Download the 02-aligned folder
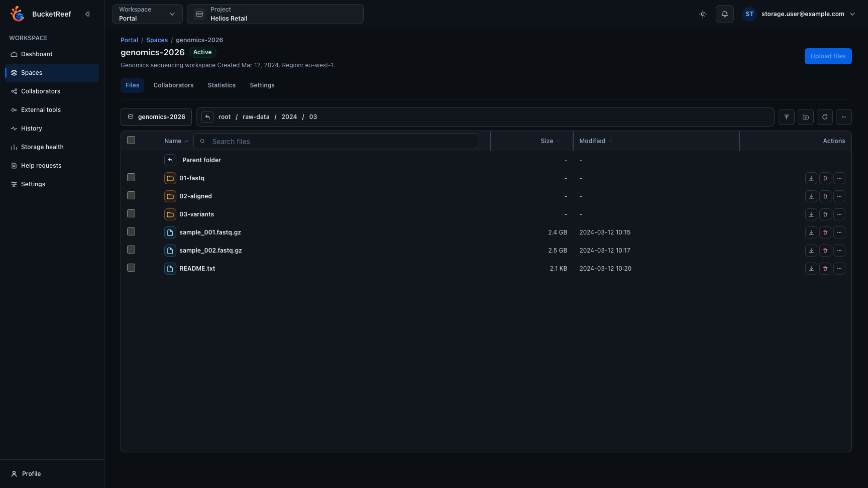This screenshot has width=868, height=488. pos(811,196)
